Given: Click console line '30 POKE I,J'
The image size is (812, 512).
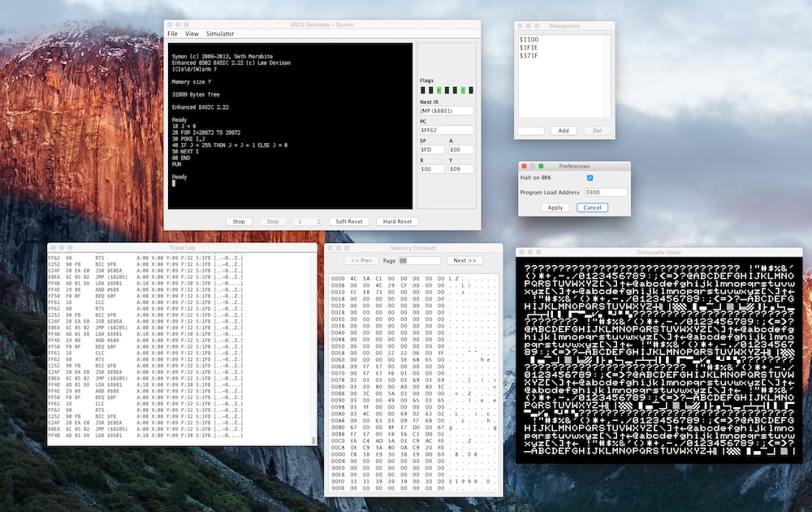Looking at the screenshot, I should [188, 139].
